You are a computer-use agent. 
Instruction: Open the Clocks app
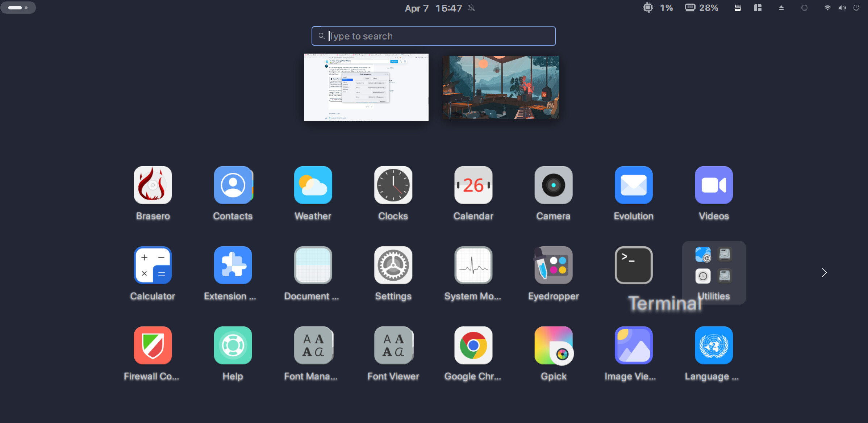tap(393, 185)
